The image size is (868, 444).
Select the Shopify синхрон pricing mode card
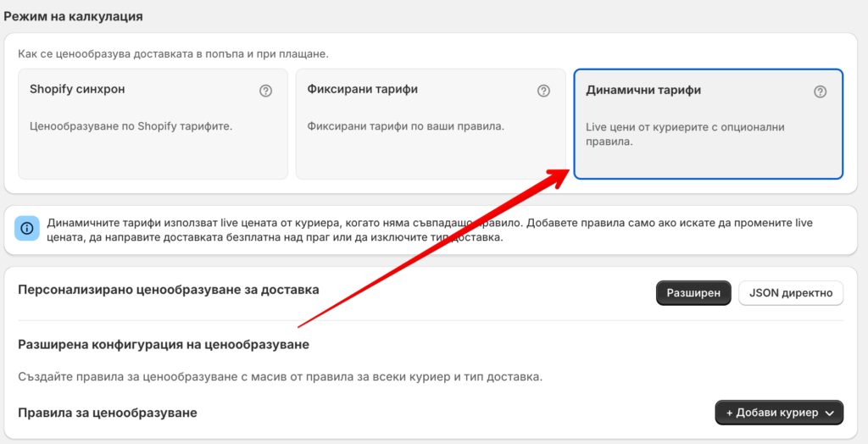(153, 124)
